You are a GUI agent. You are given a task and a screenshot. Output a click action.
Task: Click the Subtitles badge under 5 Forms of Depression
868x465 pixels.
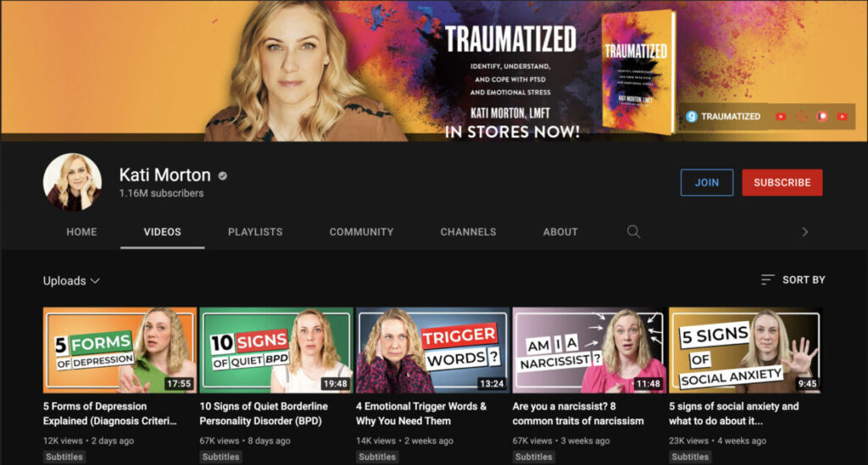(x=64, y=457)
